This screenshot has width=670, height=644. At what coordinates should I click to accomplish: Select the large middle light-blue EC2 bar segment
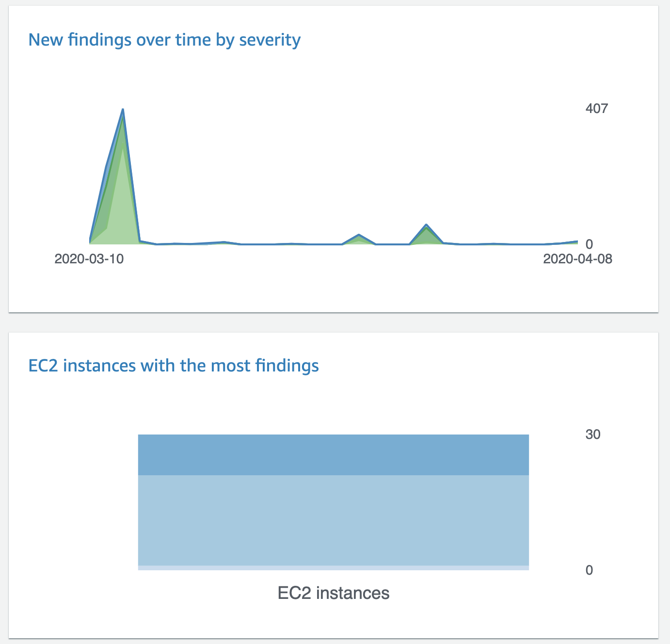334,520
